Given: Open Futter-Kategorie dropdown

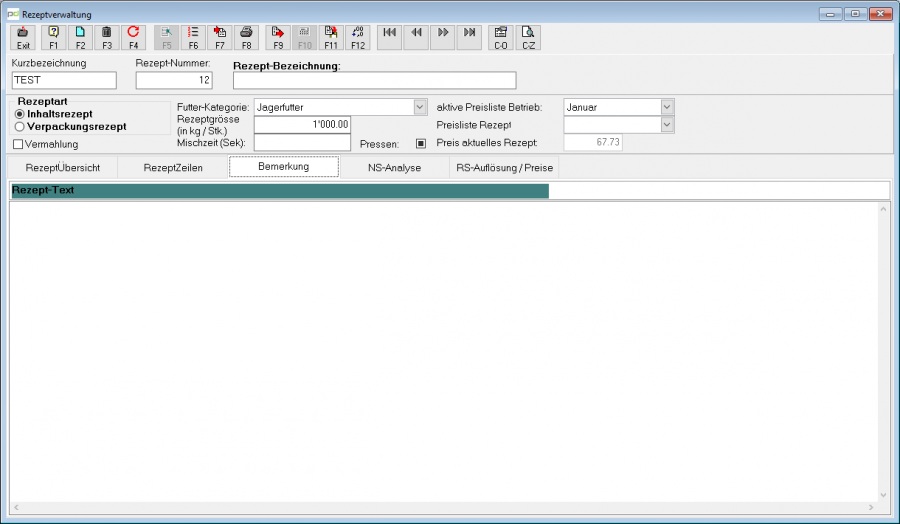Looking at the screenshot, I should 420,107.
